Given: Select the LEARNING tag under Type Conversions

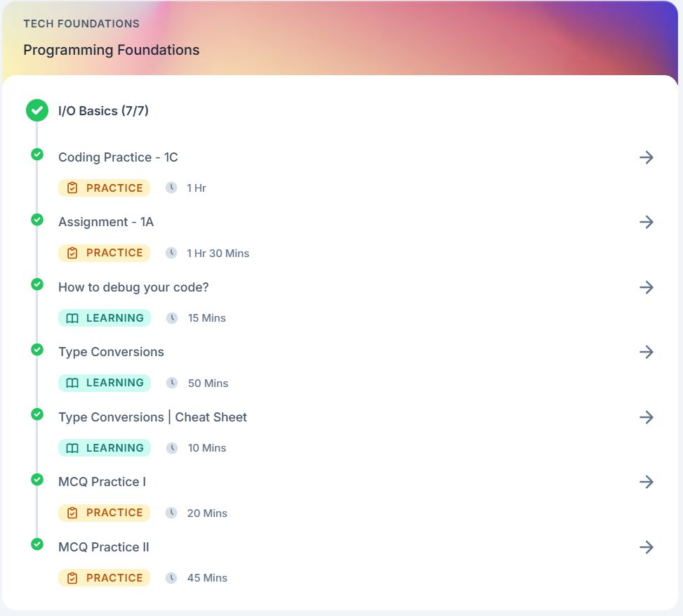Looking at the screenshot, I should pos(105,383).
